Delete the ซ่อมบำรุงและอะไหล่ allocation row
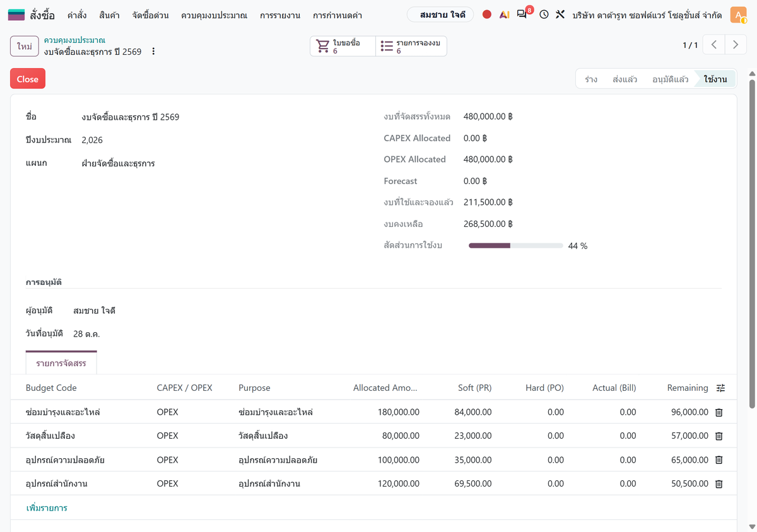 pos(719,412)
